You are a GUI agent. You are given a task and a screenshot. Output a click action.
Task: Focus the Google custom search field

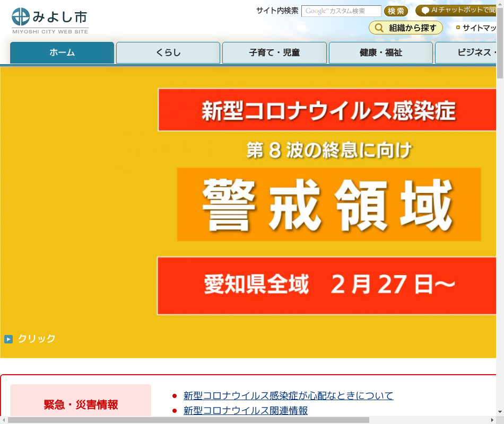341,11
